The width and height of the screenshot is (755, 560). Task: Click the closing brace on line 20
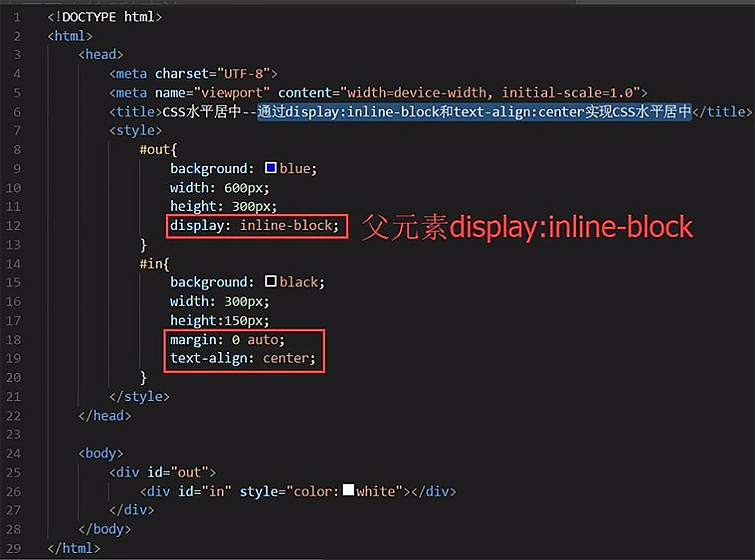pyautogui.click(x=144, y=377)
